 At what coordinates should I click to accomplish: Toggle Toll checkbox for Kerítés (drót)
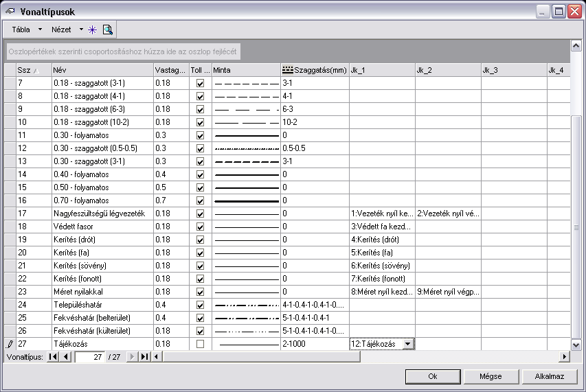201,240
